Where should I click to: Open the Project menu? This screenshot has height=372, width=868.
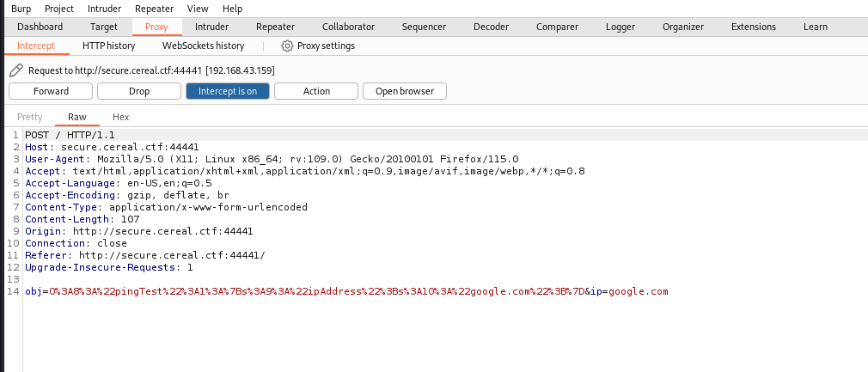pos(59,9)
